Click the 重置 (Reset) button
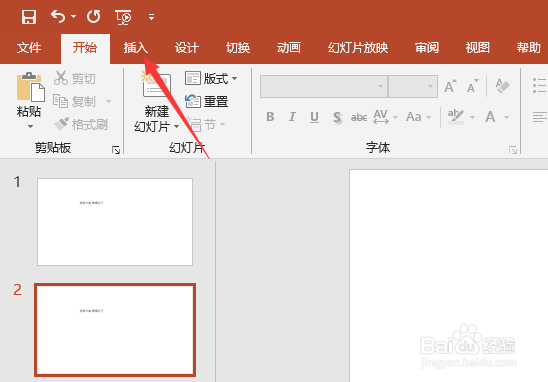 [207, 101]
